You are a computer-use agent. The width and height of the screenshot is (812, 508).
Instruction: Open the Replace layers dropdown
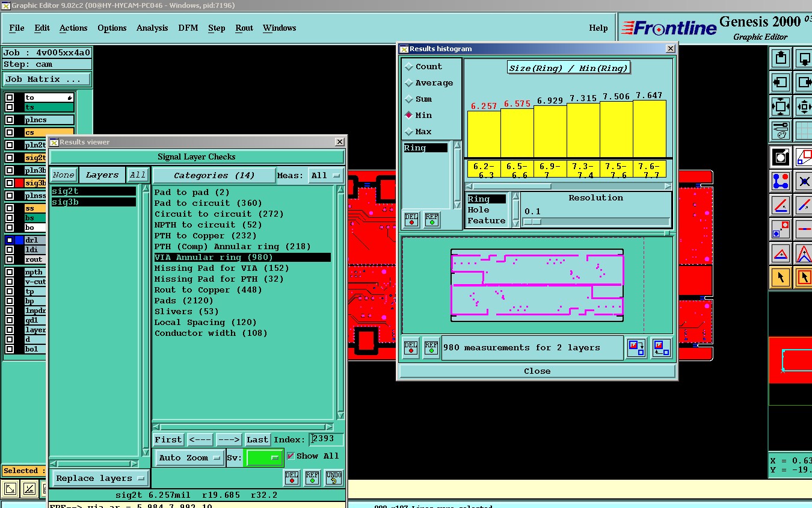point(100,479)
